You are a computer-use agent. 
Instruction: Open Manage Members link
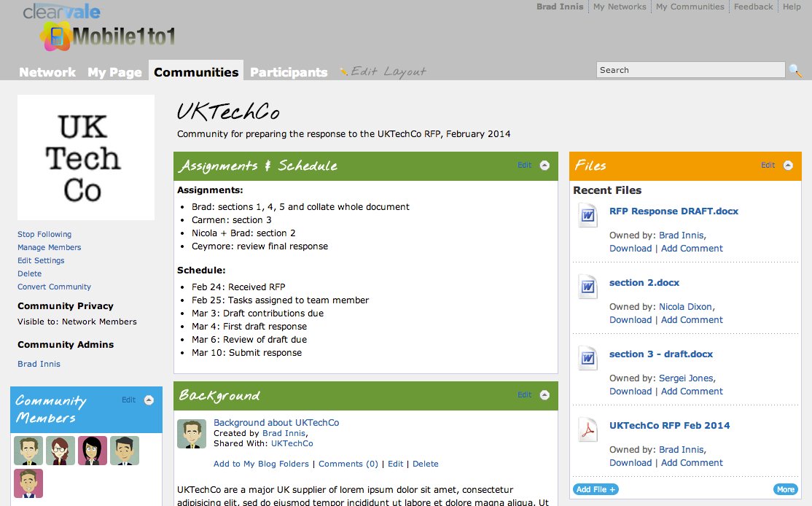tap(49, 248)
